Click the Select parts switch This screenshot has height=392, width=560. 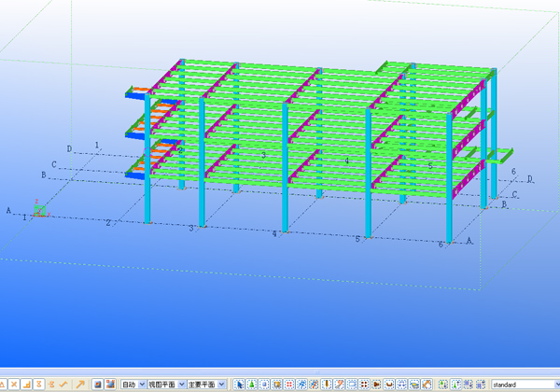(264, 385)
